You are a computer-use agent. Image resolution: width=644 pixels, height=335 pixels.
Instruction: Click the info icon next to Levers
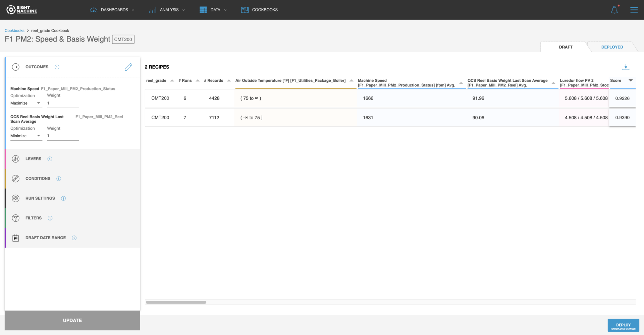click(x=50, y=159)
